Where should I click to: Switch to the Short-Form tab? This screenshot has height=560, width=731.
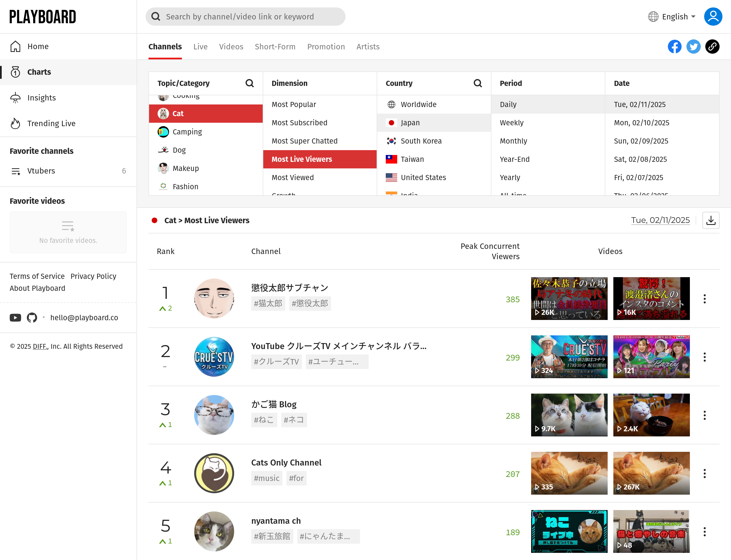tap(275, 47)
